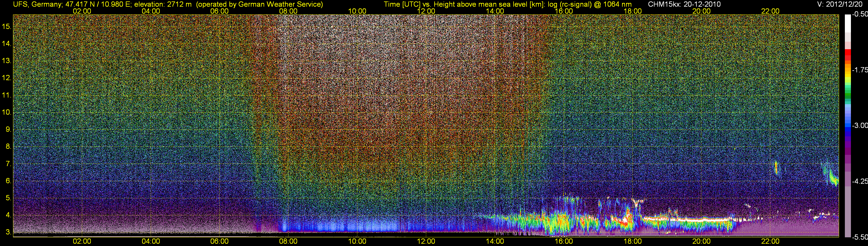Click the '-4.25' color scale value
The width and height of the screenshot is (868, 246).
click(860, 181)
